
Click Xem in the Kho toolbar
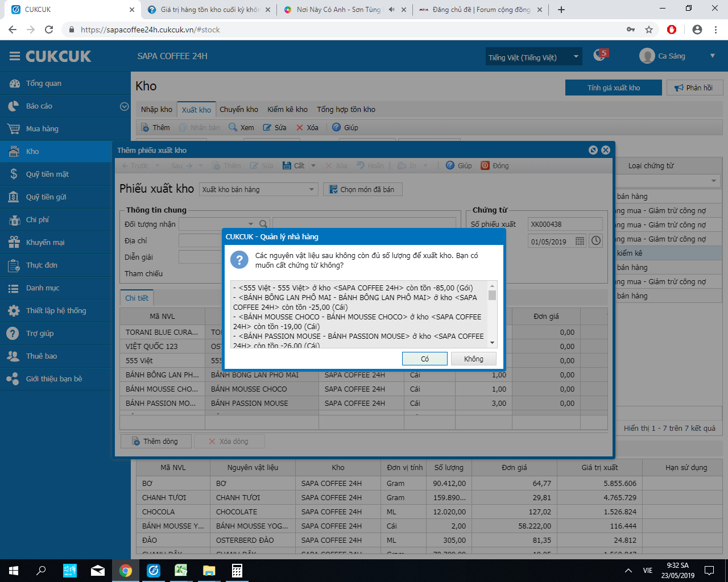click(x=241, y=127)
